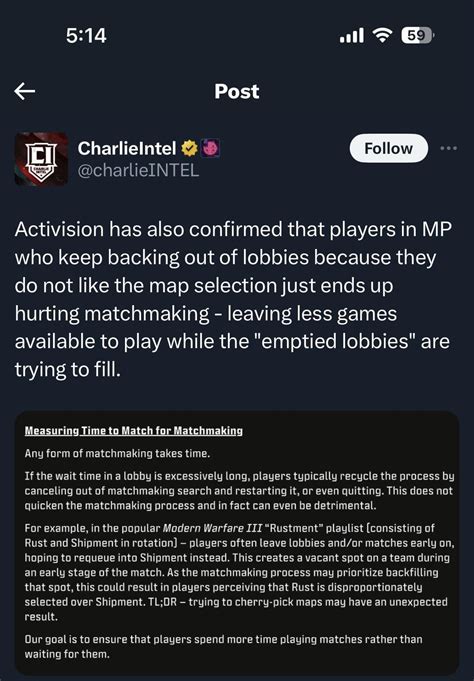
Task: Open the three-dot more options menu
Action: coord(448,149)
